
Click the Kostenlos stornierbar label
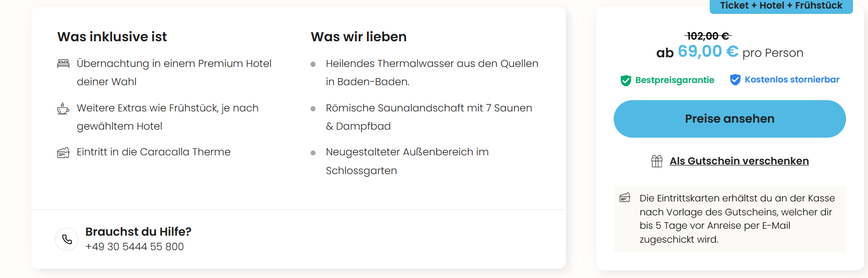(792, 80)
